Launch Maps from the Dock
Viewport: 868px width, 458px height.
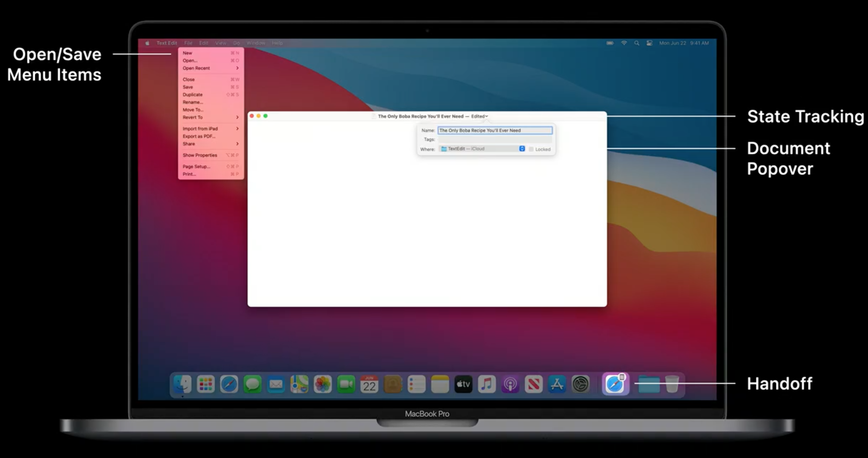[x=299, y=384]
